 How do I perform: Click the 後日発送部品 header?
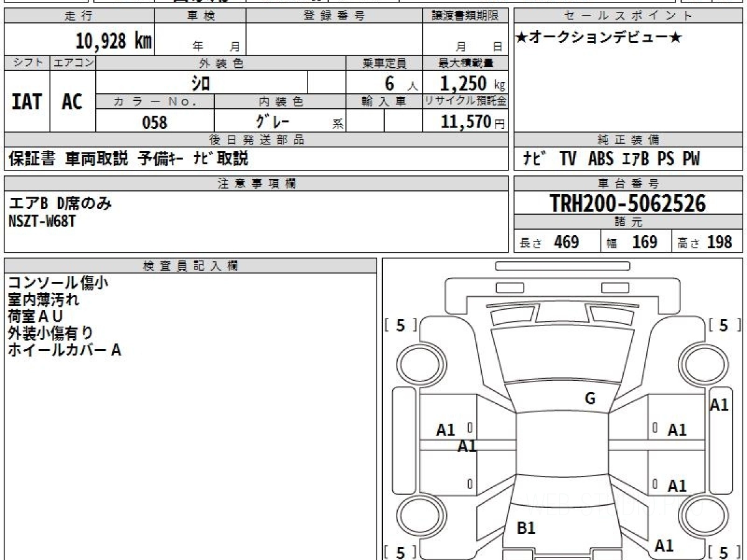click(256, 140)
